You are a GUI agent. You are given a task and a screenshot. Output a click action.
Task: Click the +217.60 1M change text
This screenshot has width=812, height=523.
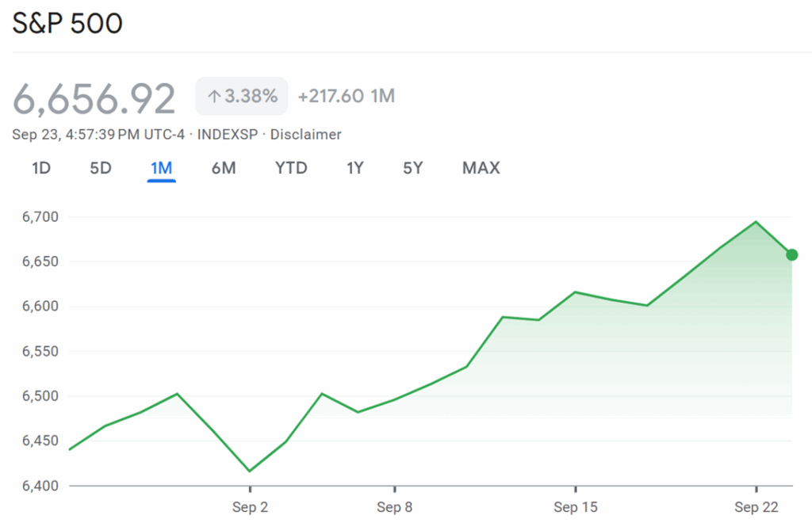coord(346,97)
